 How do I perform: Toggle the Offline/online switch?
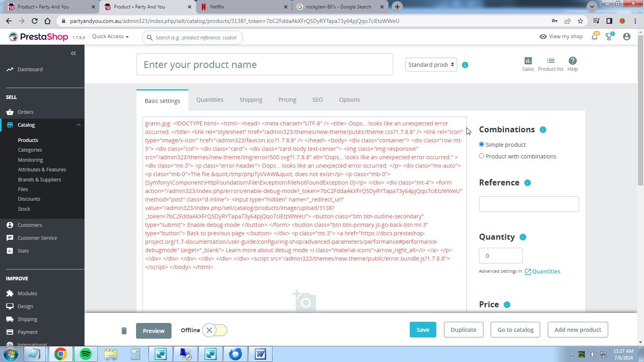point(215,330)
